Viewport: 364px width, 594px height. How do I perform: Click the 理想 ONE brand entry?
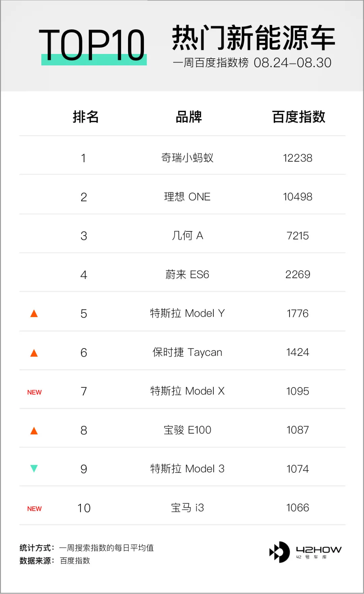[x=187, y=197]
